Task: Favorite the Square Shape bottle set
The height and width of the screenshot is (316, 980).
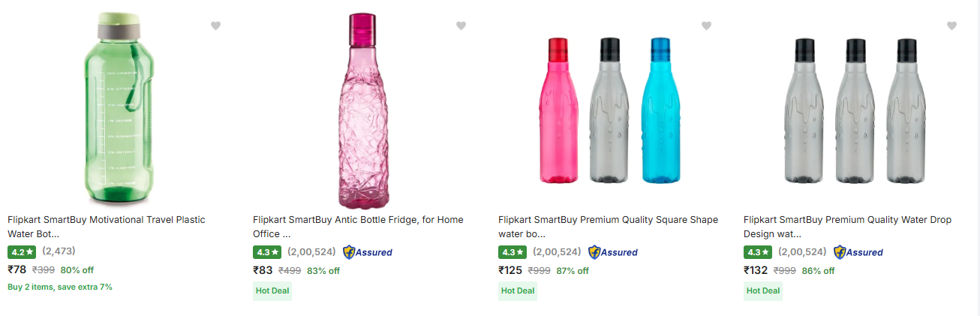Action: tap(706, 26)
